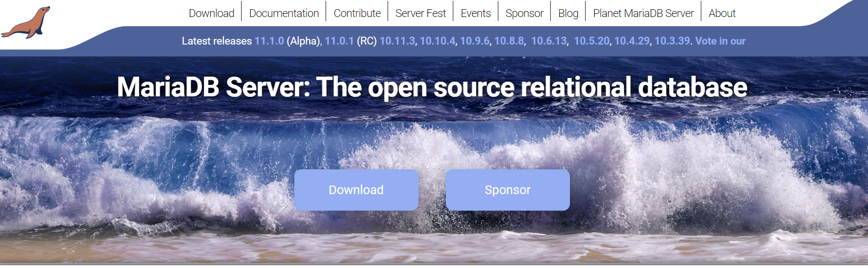868x268 pixels.
Task: Select Sponsor in the top navigation
Action: [524, 13]
